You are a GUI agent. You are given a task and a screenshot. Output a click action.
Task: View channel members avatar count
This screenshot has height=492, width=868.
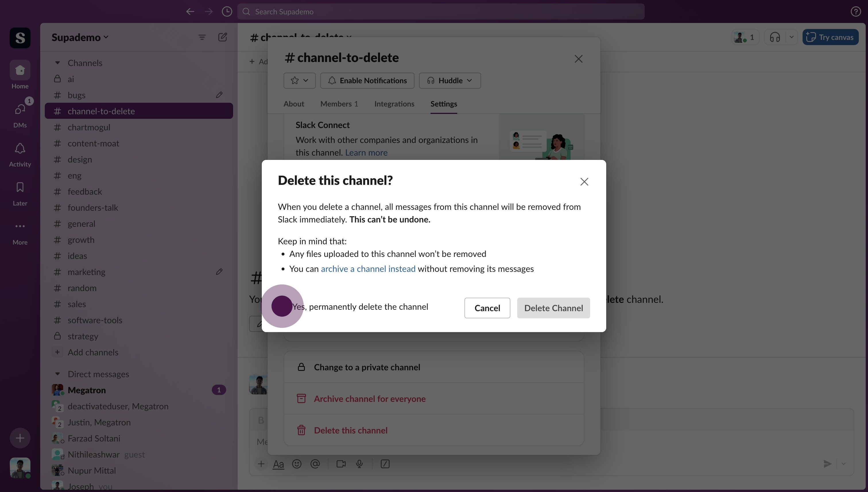[x=745, y=37]
